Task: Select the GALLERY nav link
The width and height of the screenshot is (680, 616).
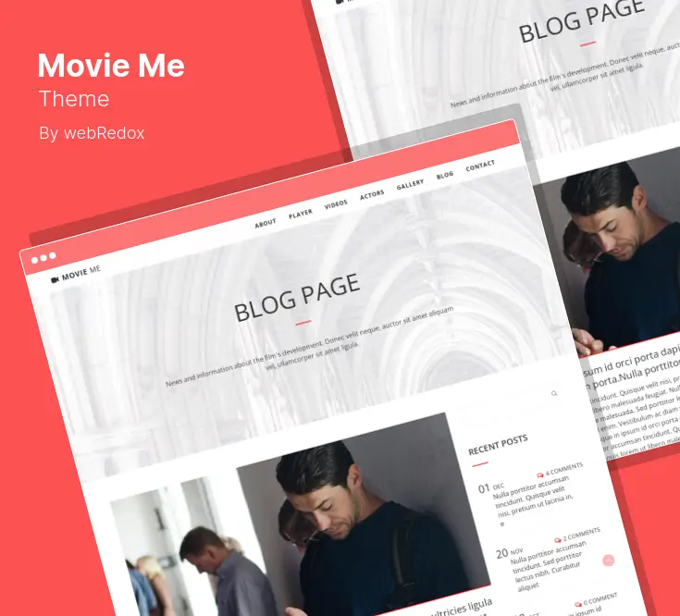Action: pos(410,184)
